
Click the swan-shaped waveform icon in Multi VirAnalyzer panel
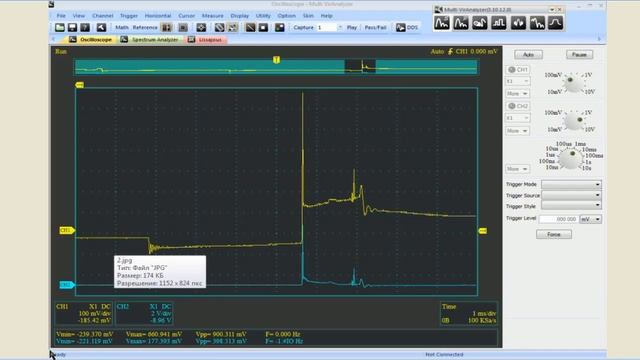pos(480,23)
